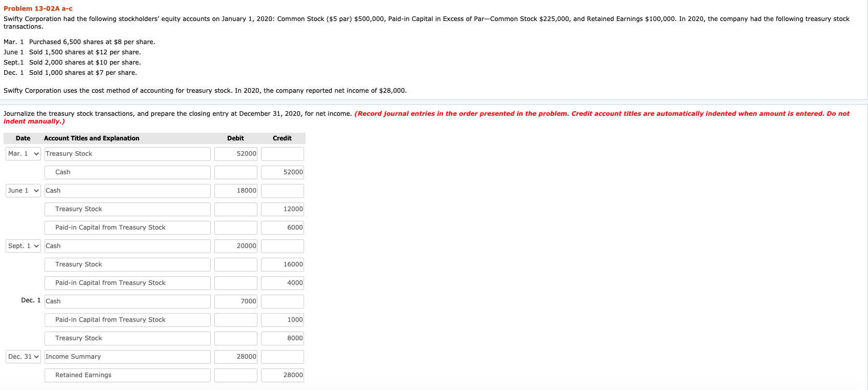Viewport: 868px width, 390px height.
Task: Click 'Sold 1,500 shares at $12 per share' text
Action: [85, 52]
